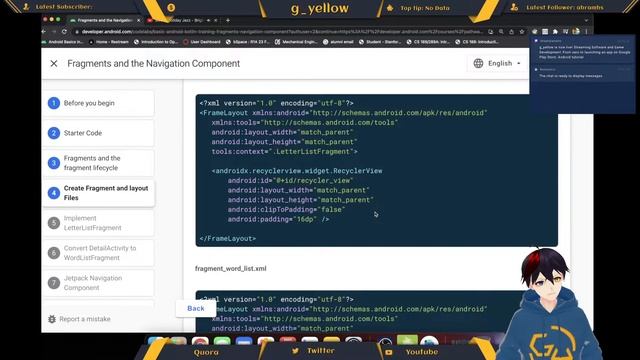
Task: Click the android:id="@+id/recycler_view" line
Action: click(x=290, y=180)
